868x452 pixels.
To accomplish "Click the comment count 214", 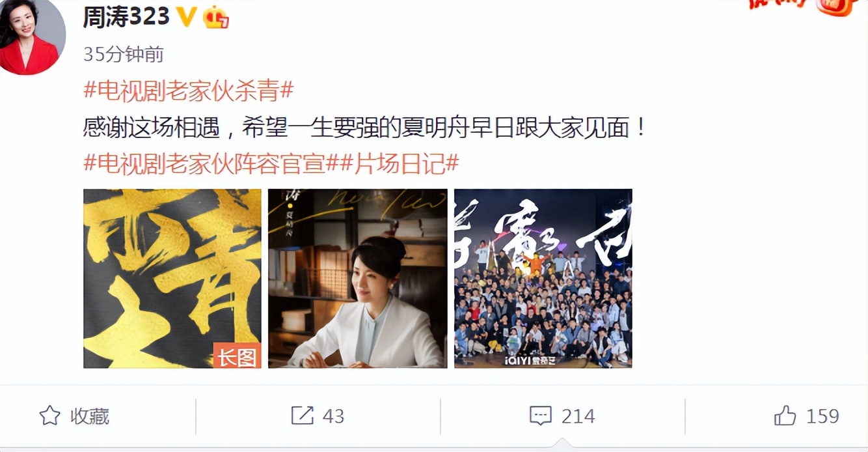I will tap(578, 416).
